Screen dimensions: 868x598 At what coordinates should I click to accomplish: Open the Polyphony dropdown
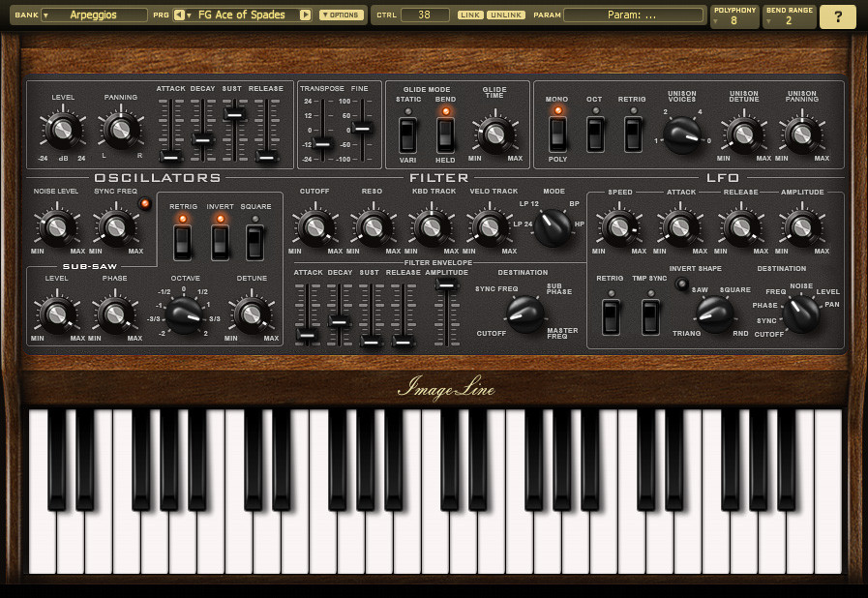733,16
